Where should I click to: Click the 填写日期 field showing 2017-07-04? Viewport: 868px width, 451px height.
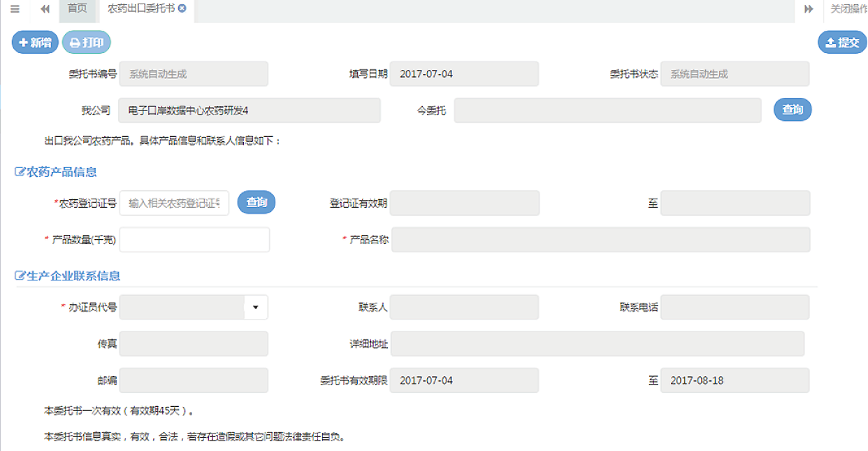(464, 74)
